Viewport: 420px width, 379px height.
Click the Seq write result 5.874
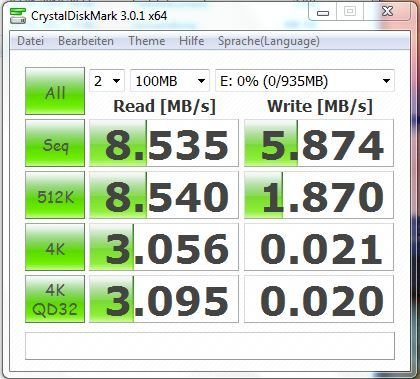point(319,143)
